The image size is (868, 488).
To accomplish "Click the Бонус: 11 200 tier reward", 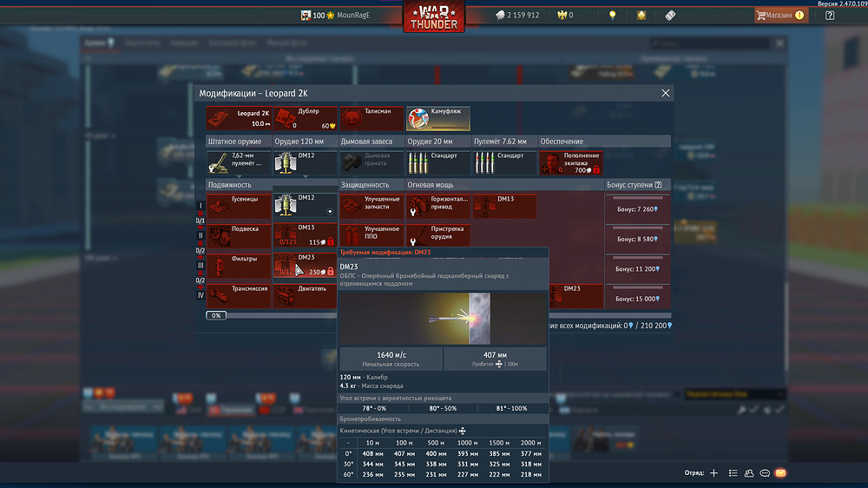I will (x=637, y=268).
